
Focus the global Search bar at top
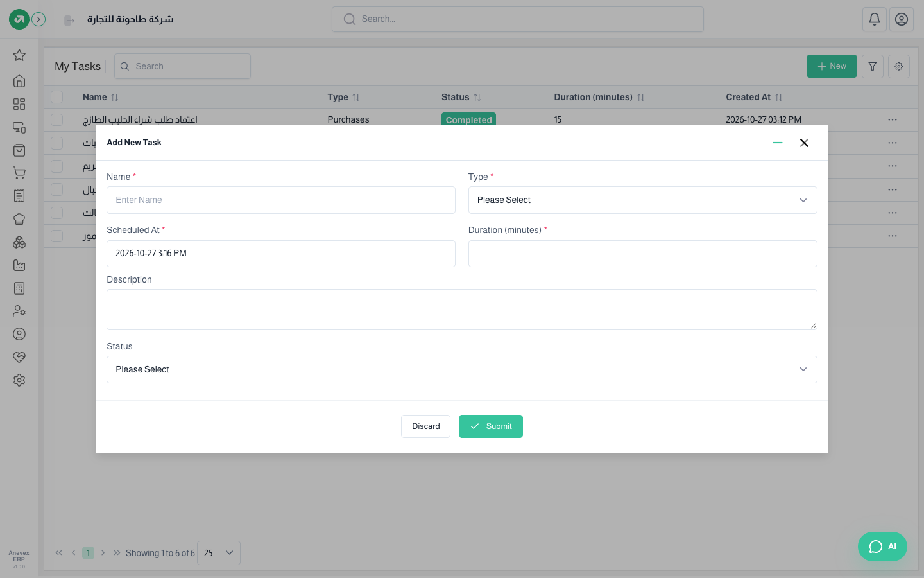[518, 19]
